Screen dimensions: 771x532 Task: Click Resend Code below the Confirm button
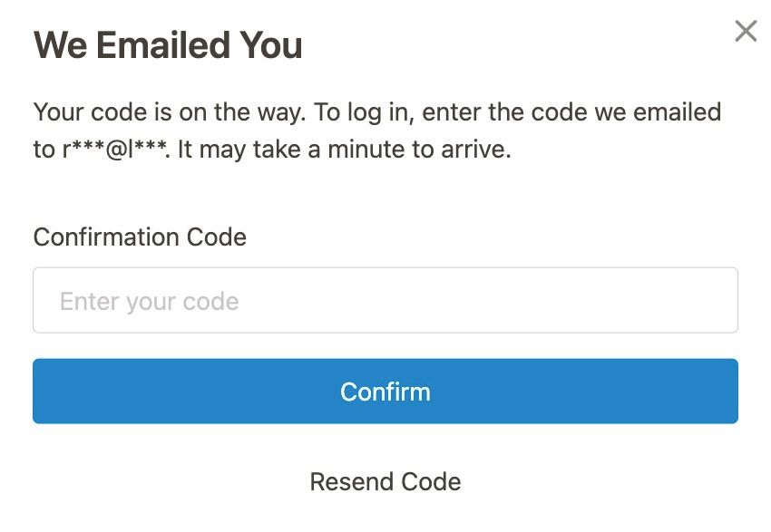[x=385, y=481]
